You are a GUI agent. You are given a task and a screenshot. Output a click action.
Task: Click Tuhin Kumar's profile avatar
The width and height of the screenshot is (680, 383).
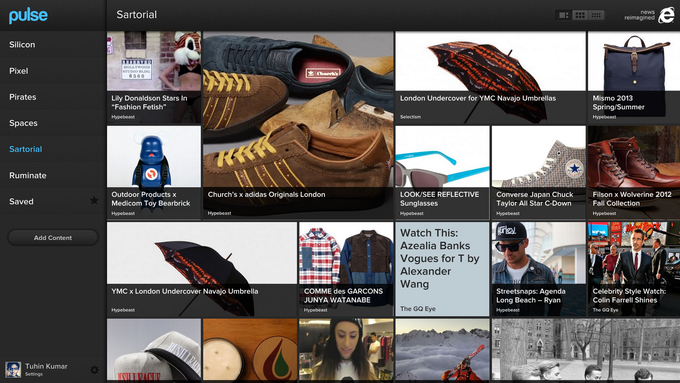point(13,370)
